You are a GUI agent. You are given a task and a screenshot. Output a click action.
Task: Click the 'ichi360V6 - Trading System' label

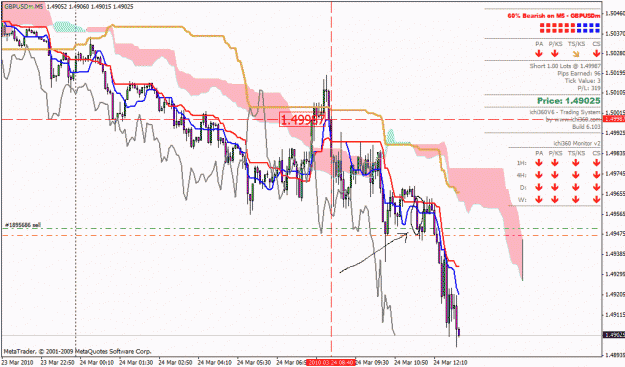(565, 112)
